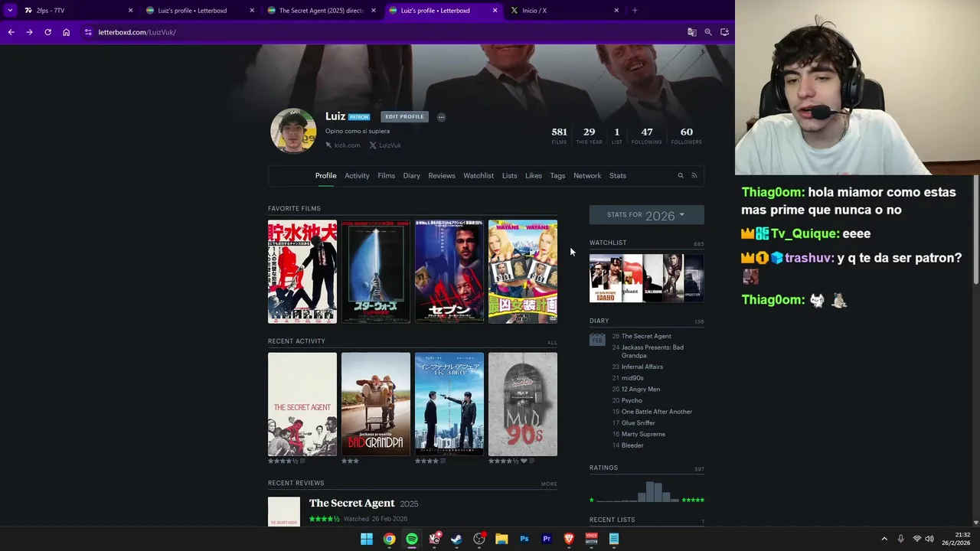Viewport: 980px width, 551px height.
Task: Open the kick.com profile link
Action: [342, 145]
